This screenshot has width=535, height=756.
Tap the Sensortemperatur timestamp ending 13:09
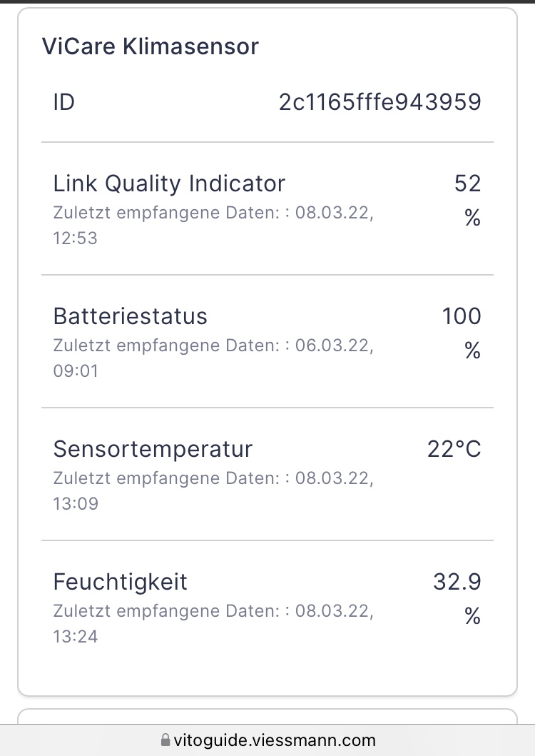tap(213, 490)
